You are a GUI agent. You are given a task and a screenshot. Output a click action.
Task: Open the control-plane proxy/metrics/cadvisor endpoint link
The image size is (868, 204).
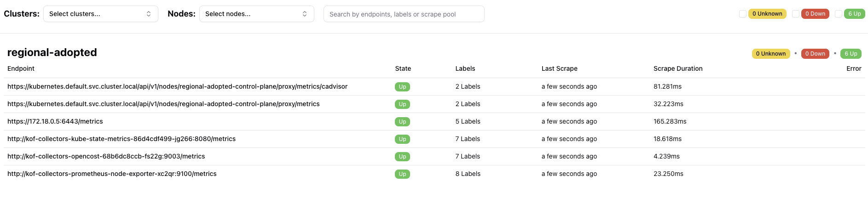177,86
